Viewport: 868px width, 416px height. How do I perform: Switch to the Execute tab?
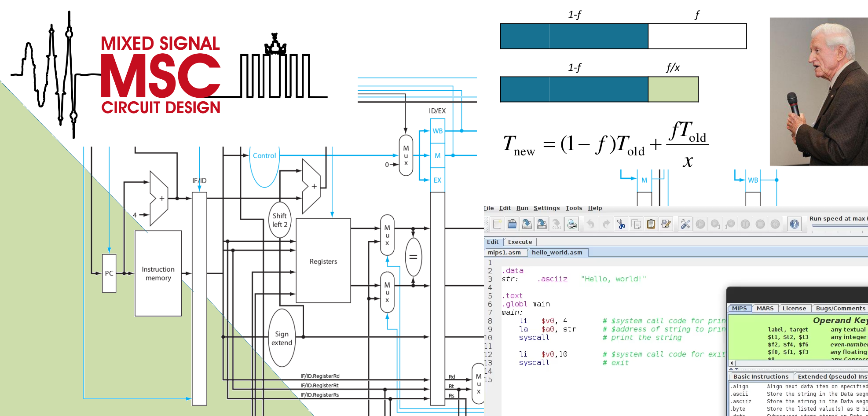click(x=520, y=242)
